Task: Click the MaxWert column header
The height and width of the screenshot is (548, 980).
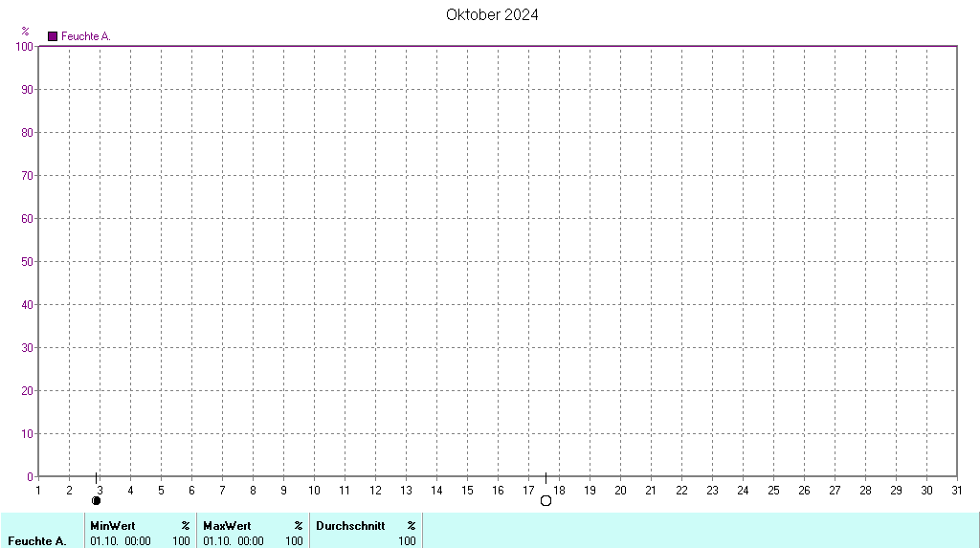Action: pyautogui.click(x=227, y=525)
